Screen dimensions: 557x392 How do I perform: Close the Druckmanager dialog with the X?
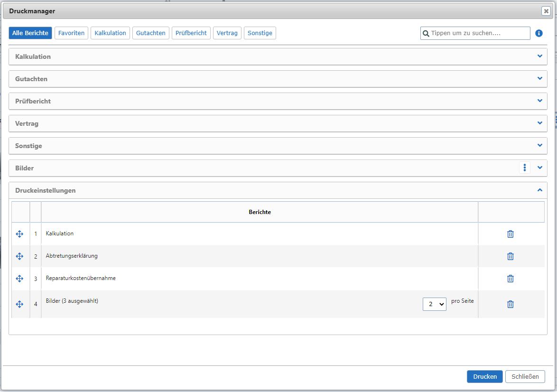[x=546, y=11]
